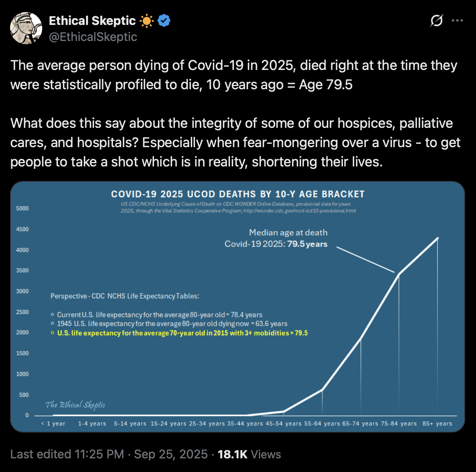Open the Ethical Skeptic profile avatar

(26, 28)
